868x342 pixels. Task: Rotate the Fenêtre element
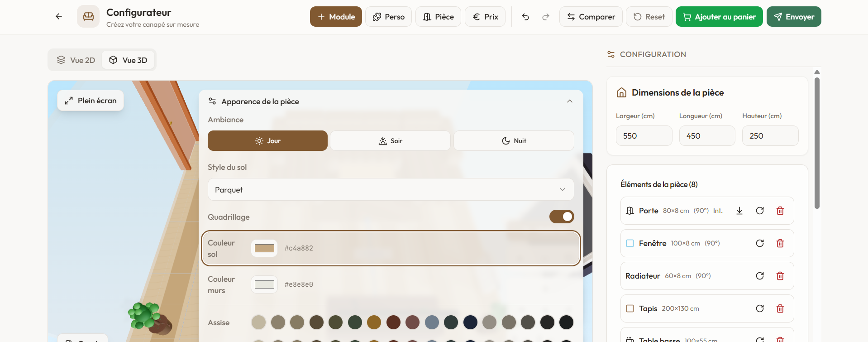(x=760, y=243)
